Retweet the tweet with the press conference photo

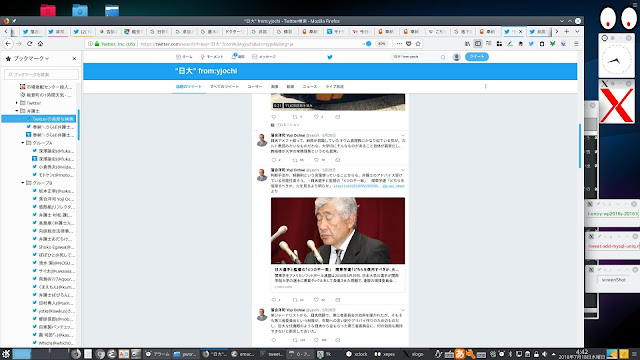[295, 300]
